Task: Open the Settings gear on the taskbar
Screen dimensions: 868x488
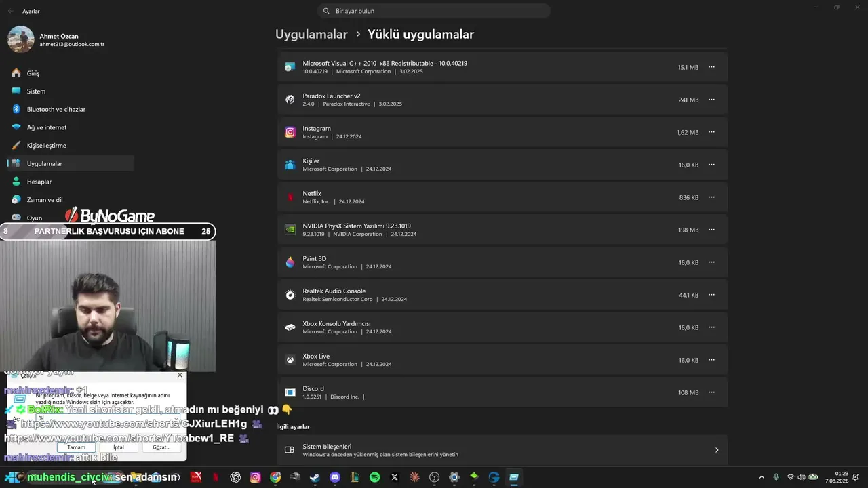Action: point(454,477)
